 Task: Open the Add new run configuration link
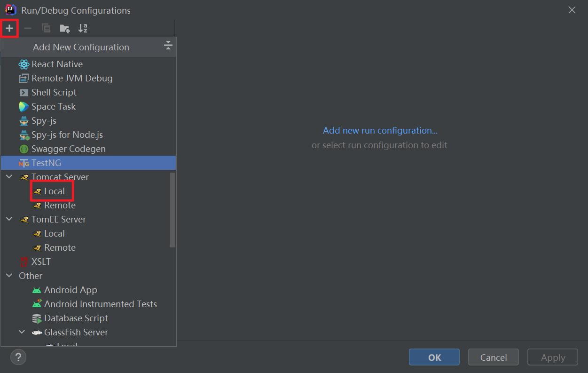pos(380,131)
